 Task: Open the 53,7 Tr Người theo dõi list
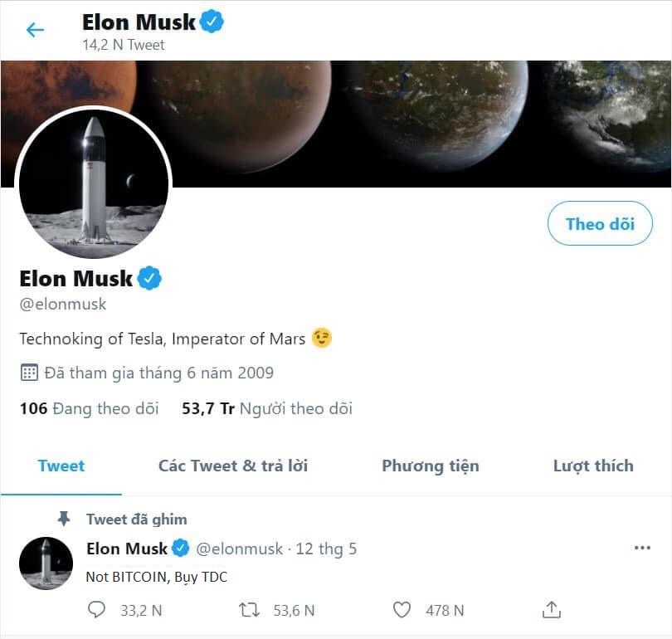[x=266, y=408]
